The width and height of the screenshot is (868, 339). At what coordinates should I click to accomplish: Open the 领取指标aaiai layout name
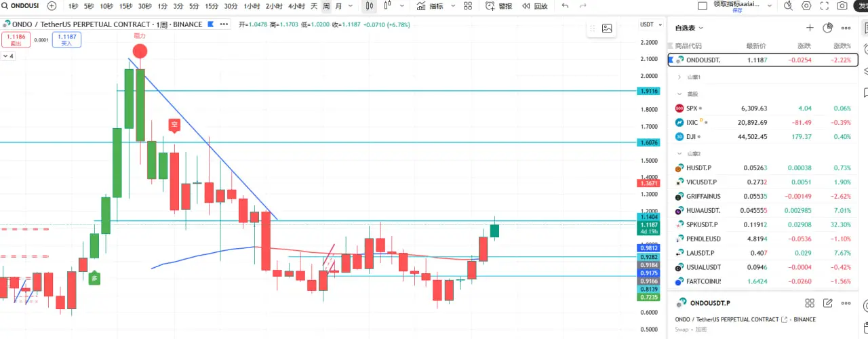click(737, 5)
